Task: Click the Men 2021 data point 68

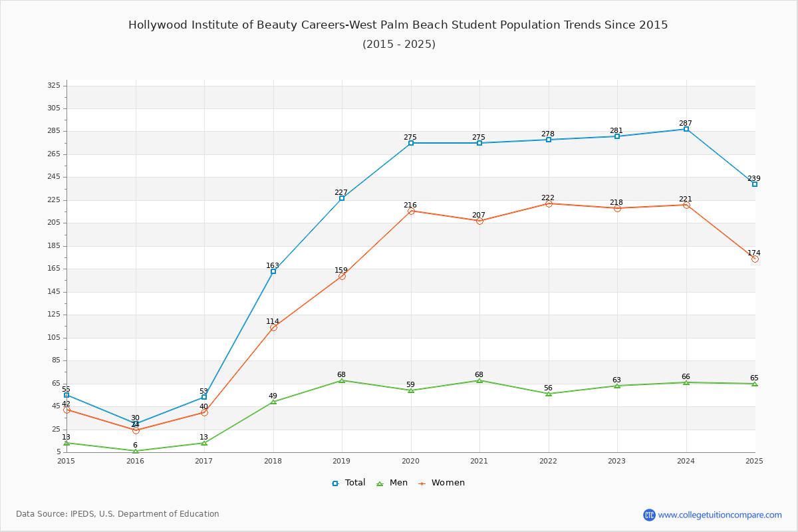Action: click(x=479, y=380)
